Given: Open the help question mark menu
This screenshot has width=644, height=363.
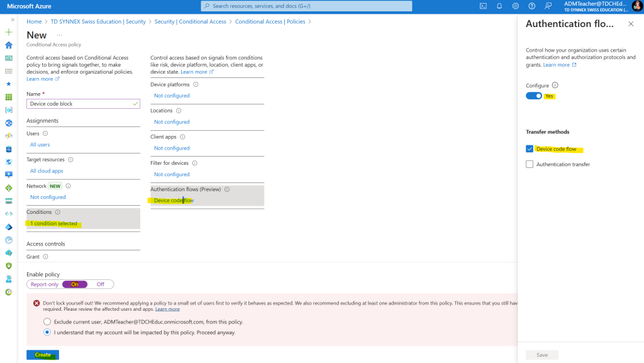Looking at the screenshot, I should pos(532,6).
